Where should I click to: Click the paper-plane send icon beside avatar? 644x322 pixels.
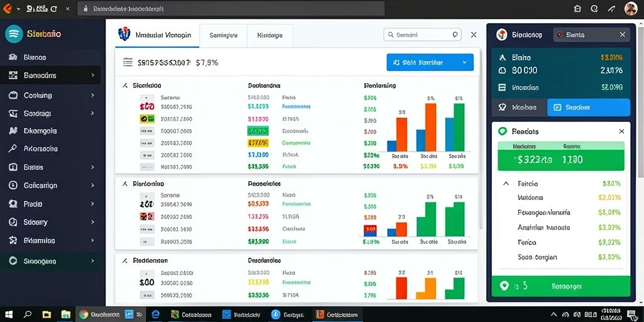click(x=611, y=9)
